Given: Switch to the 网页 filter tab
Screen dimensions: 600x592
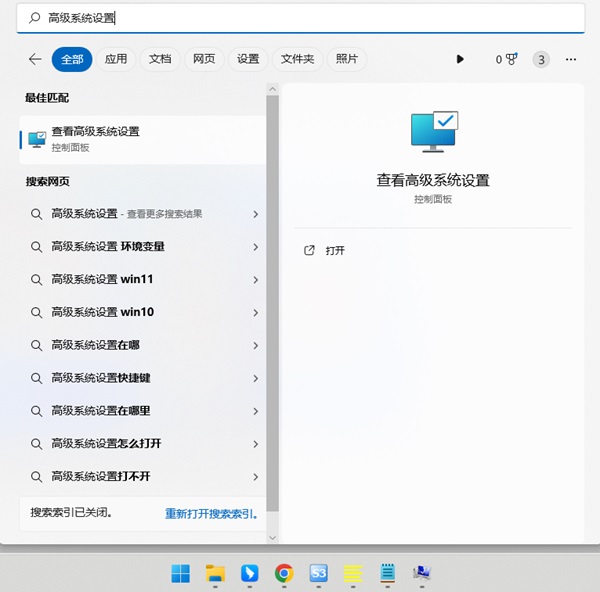Looking at the screenshot, I should 204,59.
